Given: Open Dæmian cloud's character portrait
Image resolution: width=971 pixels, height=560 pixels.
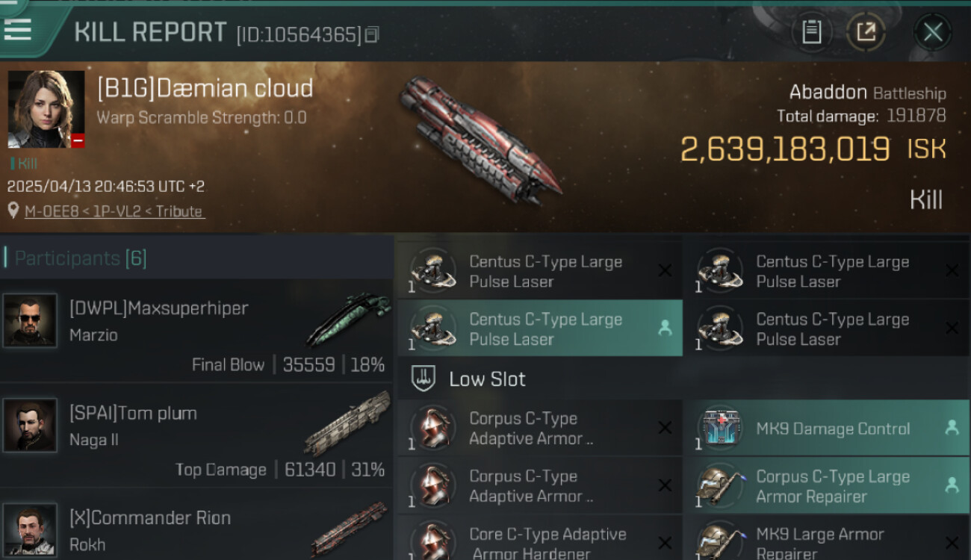Looking at the screenshot, I should pos(46,110).
